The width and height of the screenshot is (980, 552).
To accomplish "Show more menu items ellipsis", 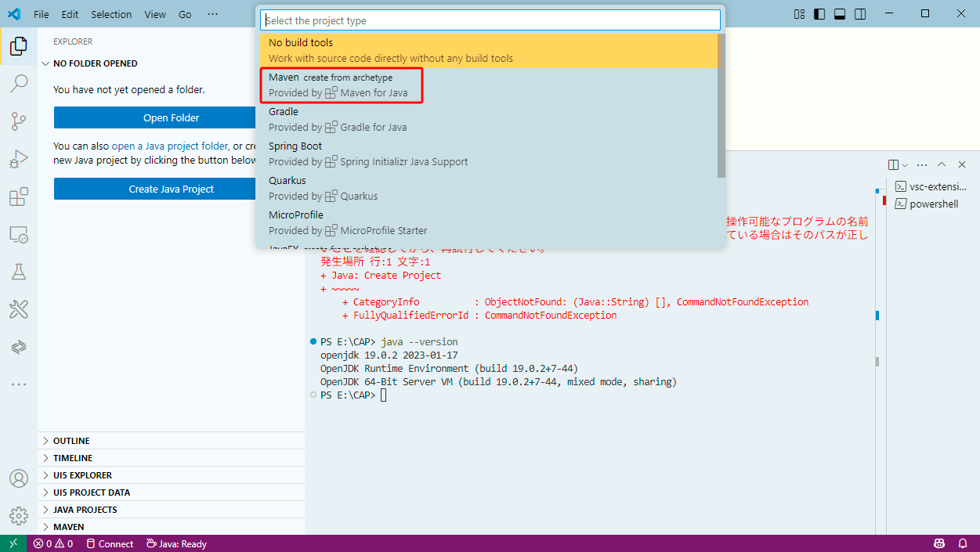I will 213,14.
